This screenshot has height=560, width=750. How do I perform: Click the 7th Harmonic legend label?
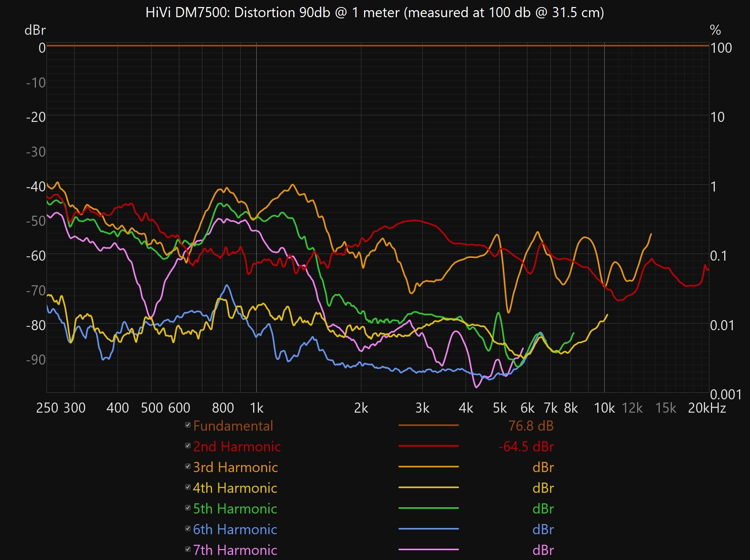pos(235,550)
